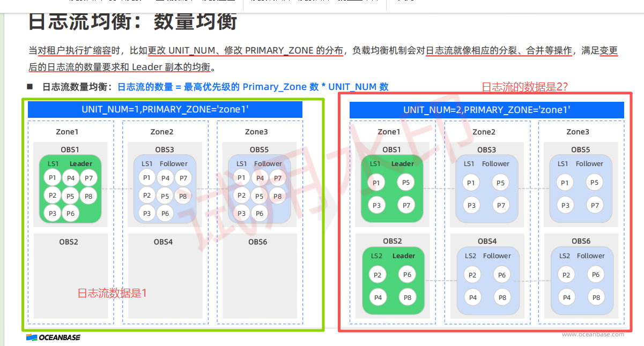Viewport: 644px width, 346px height.
Task: Click the www.oceanbase.com link
Action: pos(593,334)
